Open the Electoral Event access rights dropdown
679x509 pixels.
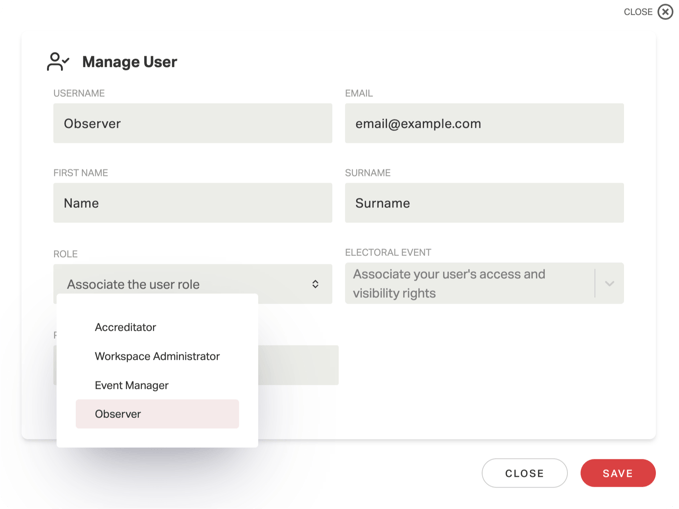pyautogui.click(x=484, y=283)
